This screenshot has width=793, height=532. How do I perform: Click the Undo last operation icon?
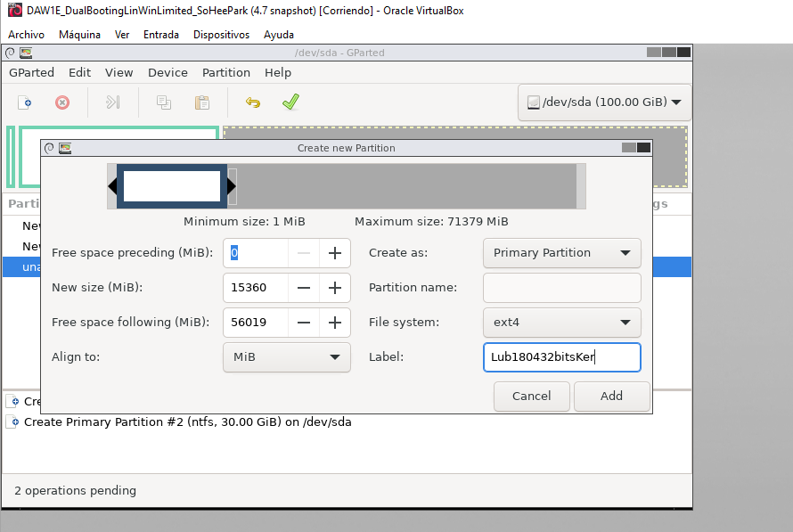[253, 102]
